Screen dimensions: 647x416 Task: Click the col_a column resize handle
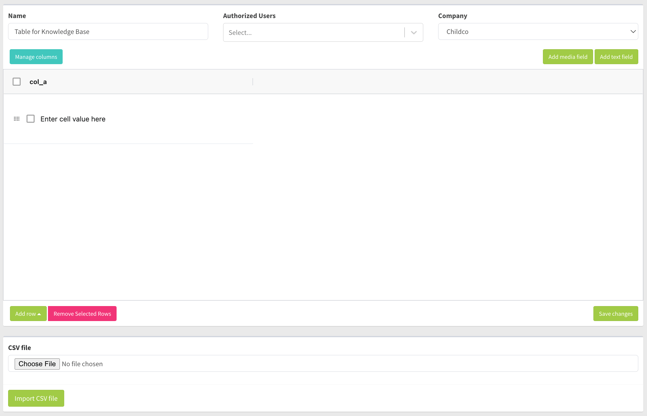point(252,82)
